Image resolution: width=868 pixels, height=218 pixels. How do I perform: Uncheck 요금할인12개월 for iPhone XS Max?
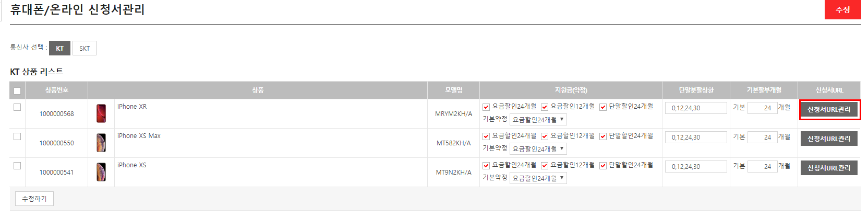point(545,136)
